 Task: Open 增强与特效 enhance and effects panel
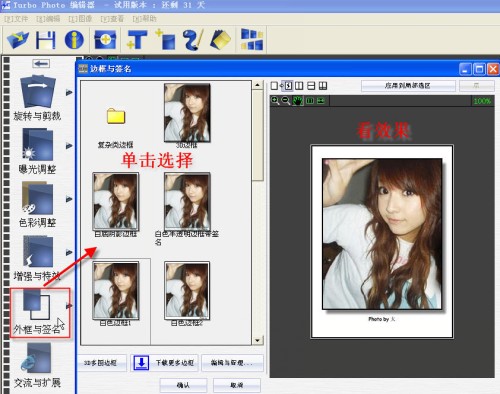[37, 257]
